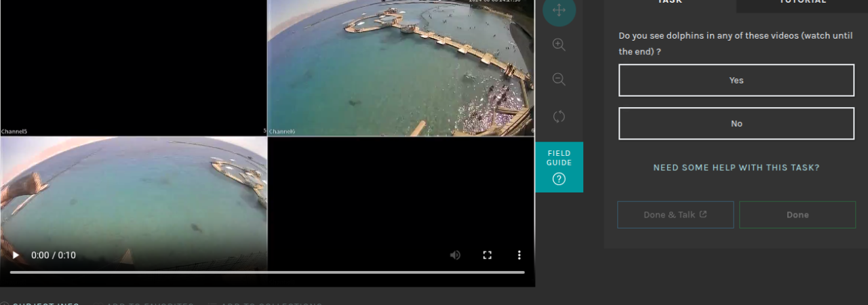868x305 pixels.
Task: Click the video progress bar
Action: 267,272
